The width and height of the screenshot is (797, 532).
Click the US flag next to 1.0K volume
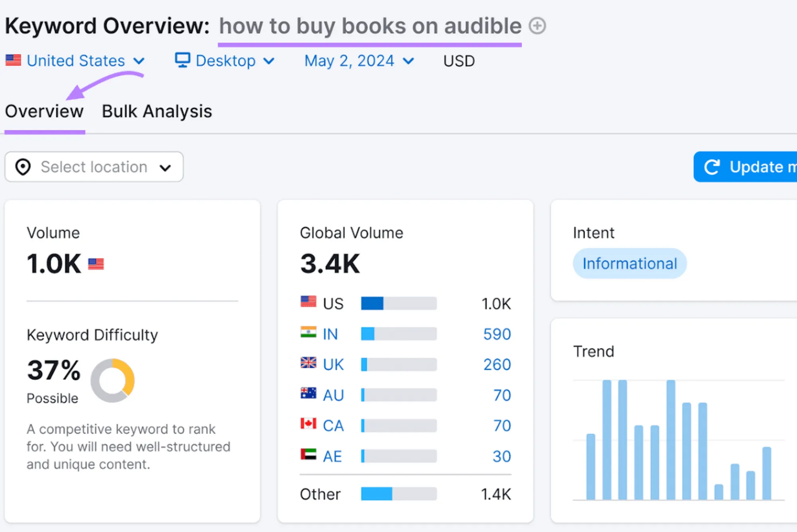[96, 264]
